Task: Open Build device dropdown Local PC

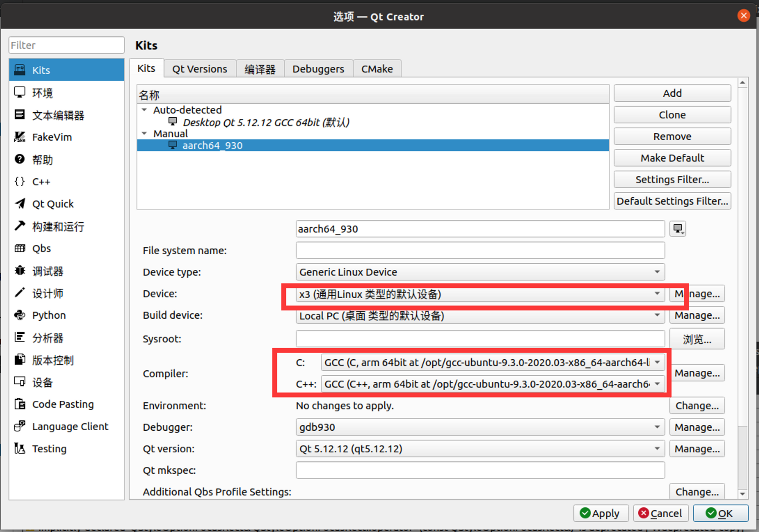Action: (480, 316)
